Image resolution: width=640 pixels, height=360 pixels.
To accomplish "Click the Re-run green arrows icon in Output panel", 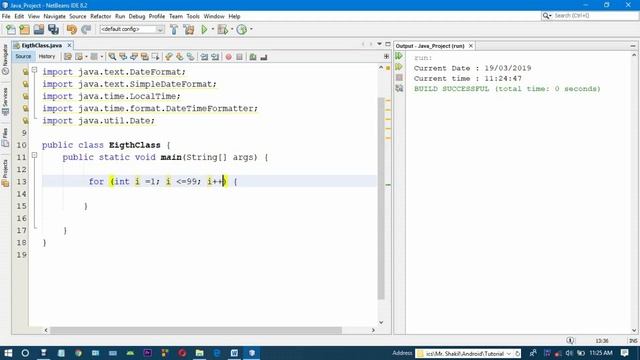I will coord(399,56).
